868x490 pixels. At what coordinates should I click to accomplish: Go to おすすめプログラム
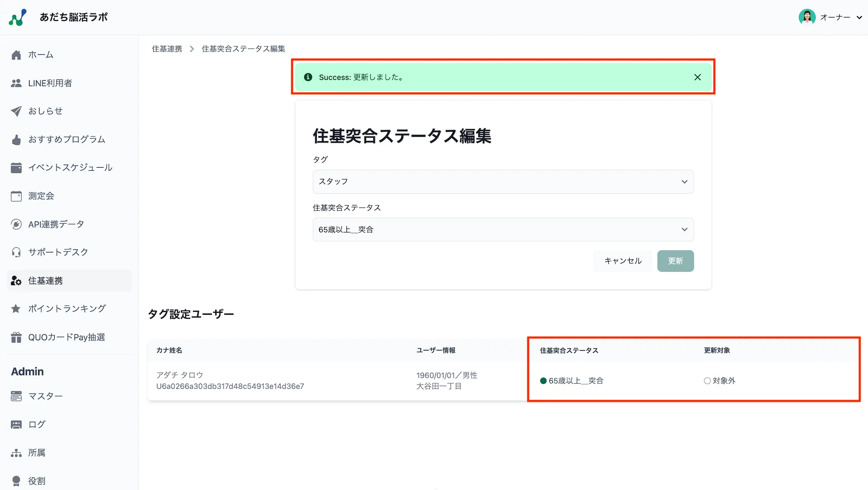(x=66, y=139)
